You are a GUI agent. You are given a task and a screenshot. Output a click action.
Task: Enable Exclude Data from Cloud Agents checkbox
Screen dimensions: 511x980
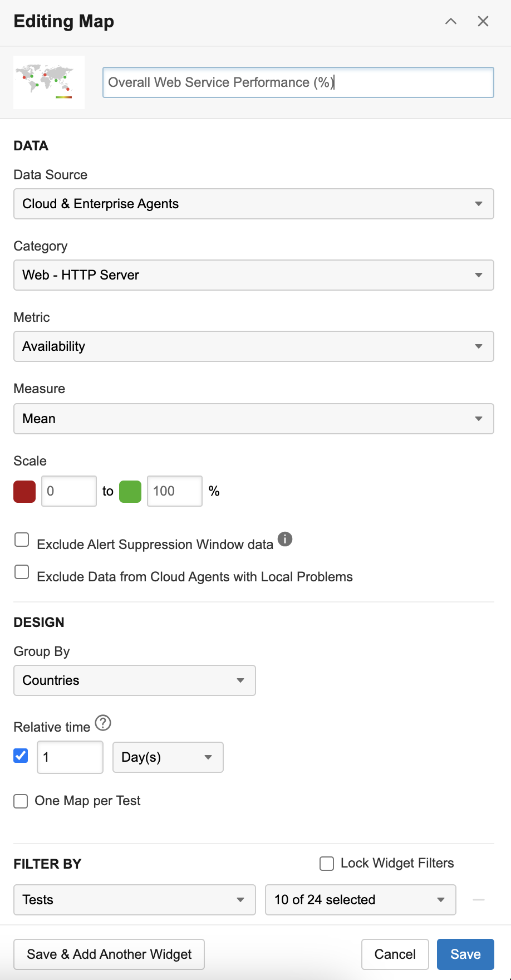(x=22, y=572)
